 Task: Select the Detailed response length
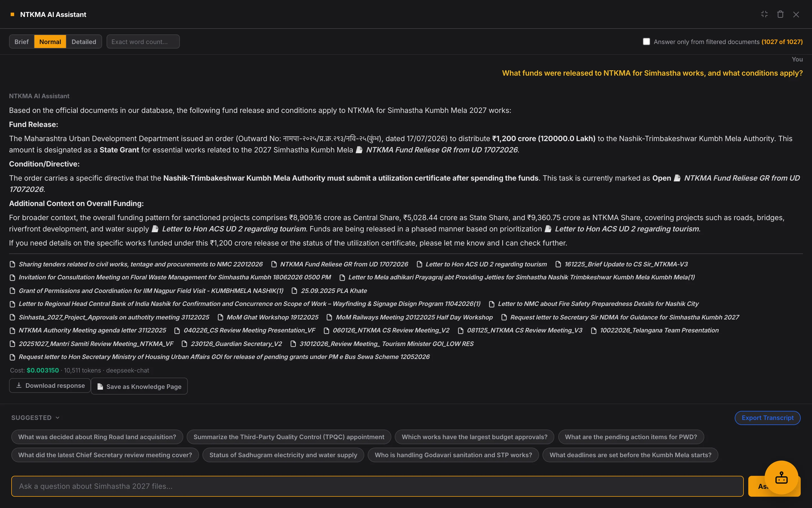[x=84, y=42]
